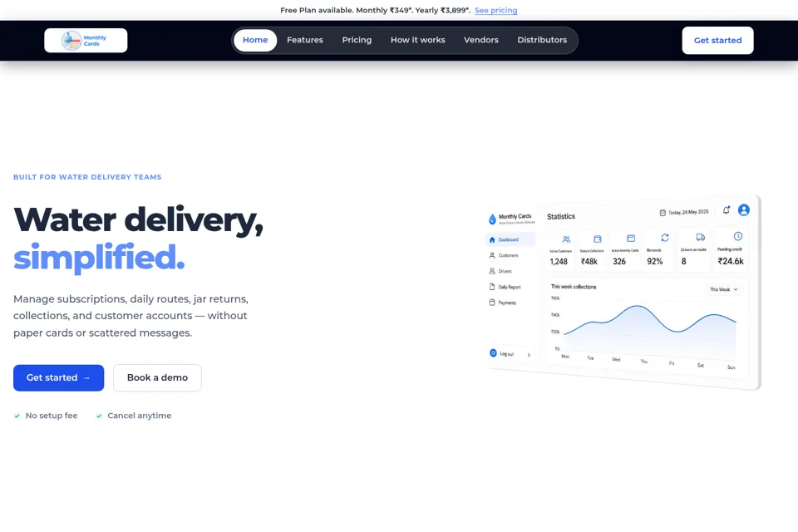Click the Payments icon in preview sidebar
The height and width of the screenshot is (532, 798).
click(x=492, y=303)
